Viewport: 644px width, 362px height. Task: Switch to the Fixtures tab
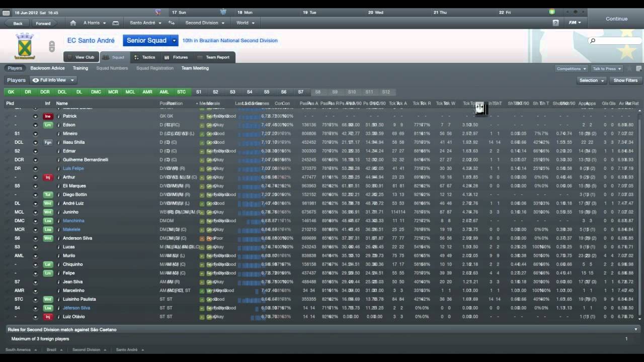point(176,57)
